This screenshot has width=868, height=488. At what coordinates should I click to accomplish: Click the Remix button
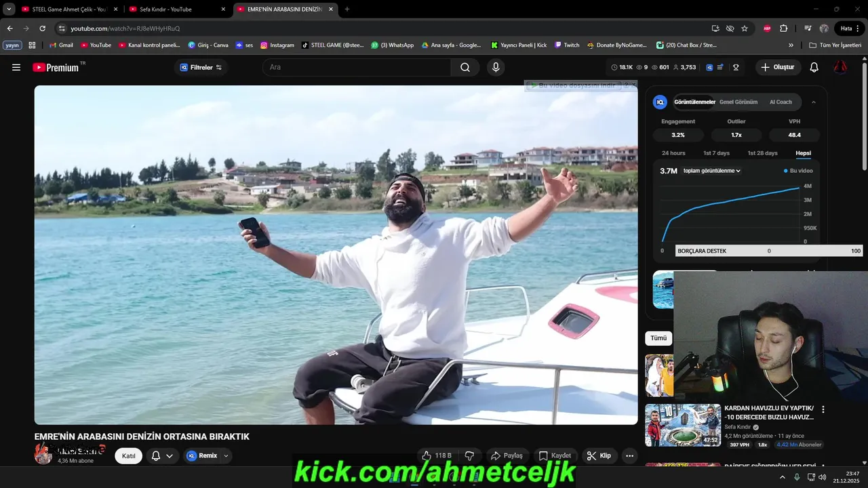(201, 455)
